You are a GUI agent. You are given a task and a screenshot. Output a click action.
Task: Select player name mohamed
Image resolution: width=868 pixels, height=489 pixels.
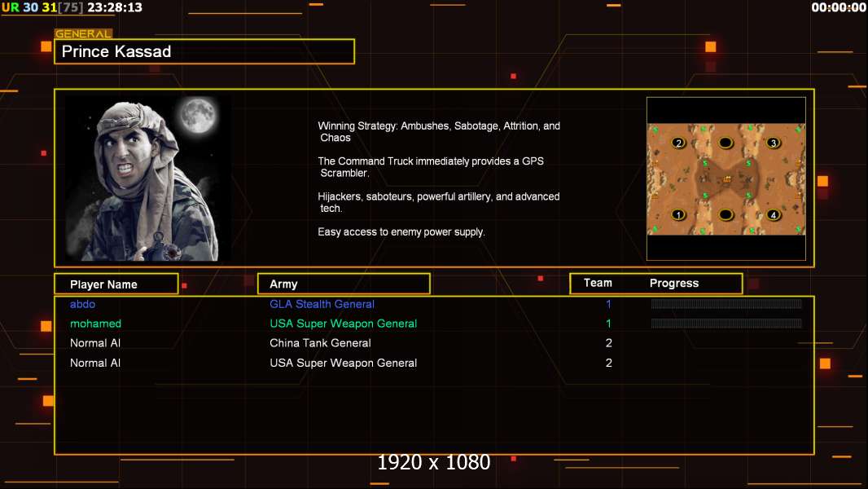[x=95, y=324]
